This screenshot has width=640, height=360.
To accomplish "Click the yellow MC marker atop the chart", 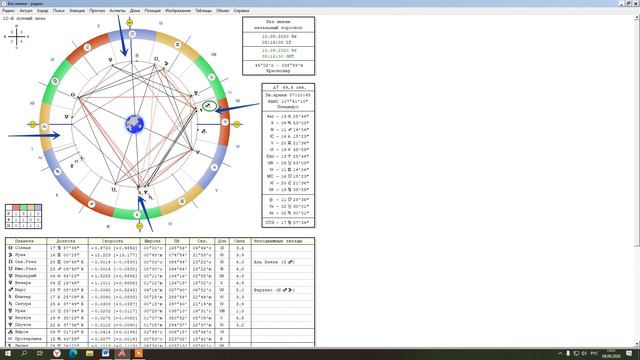I will click(129, 23).
